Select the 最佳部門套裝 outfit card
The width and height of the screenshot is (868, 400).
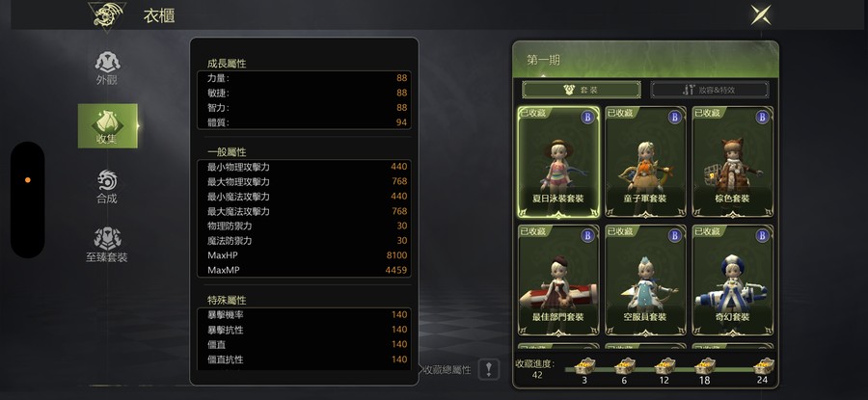point(558,280)
